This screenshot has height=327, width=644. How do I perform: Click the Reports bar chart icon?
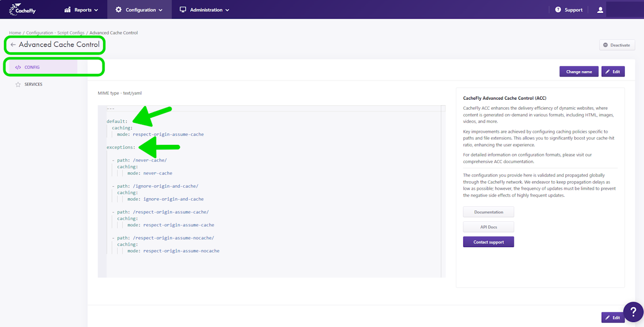[68, 10]
